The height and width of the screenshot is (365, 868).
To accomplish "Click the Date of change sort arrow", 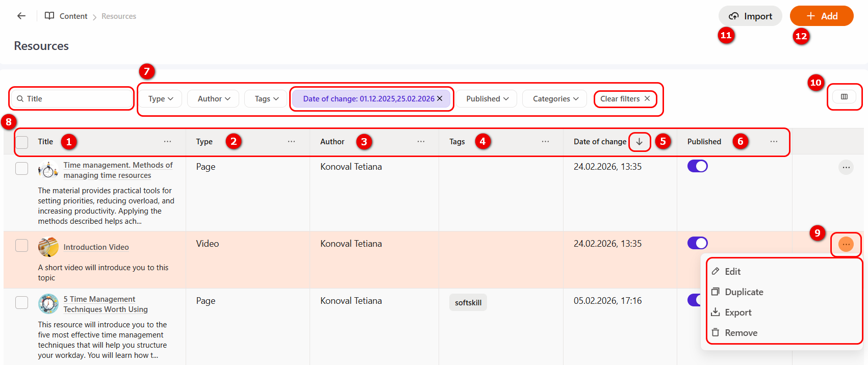I will click(x=639, y=142).
